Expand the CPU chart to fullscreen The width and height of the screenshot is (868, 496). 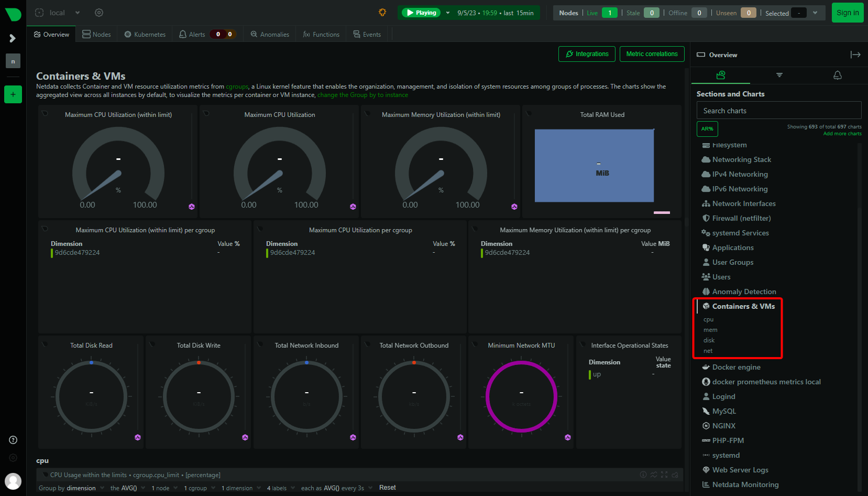[x=664, y=475]
